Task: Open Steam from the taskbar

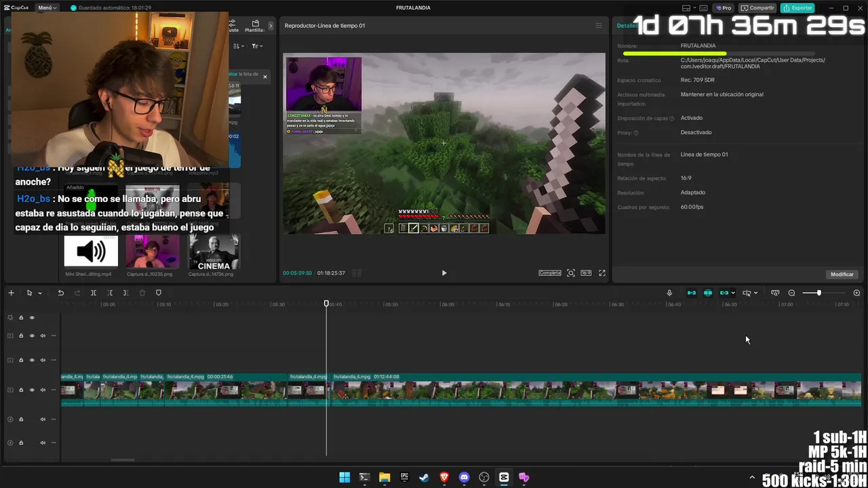Action: 425,477
